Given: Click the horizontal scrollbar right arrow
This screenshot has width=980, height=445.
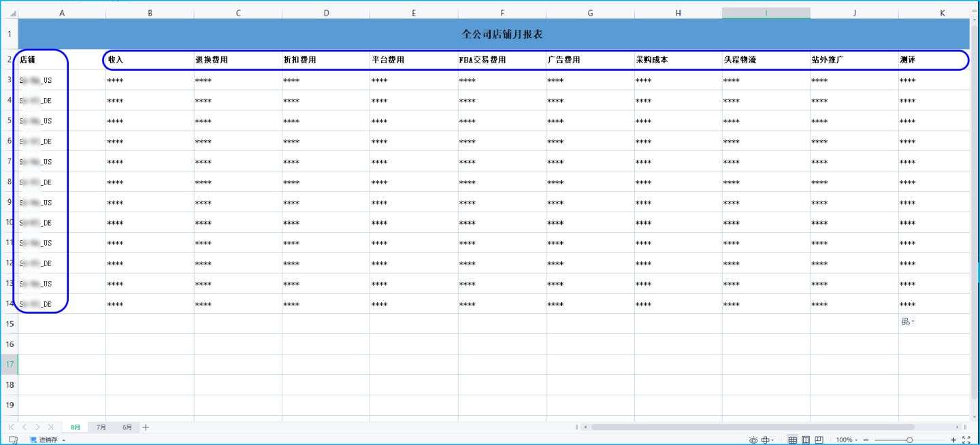Looking at the screenshot, I should [x=958, y=427].
